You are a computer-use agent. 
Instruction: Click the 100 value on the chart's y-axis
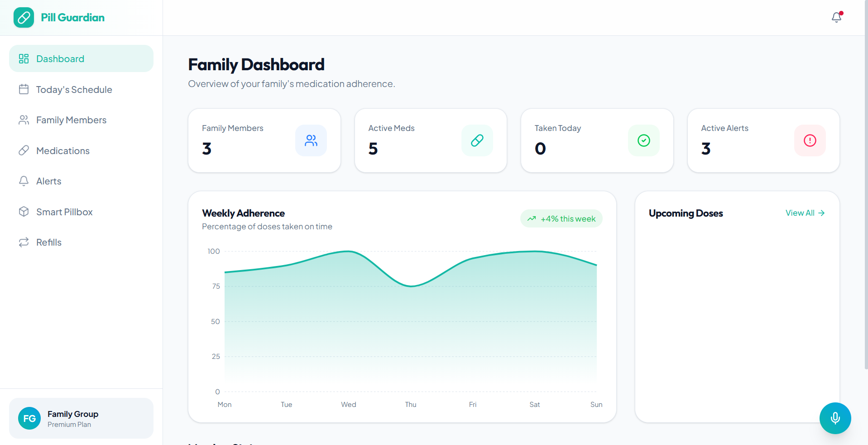(214, 252)
